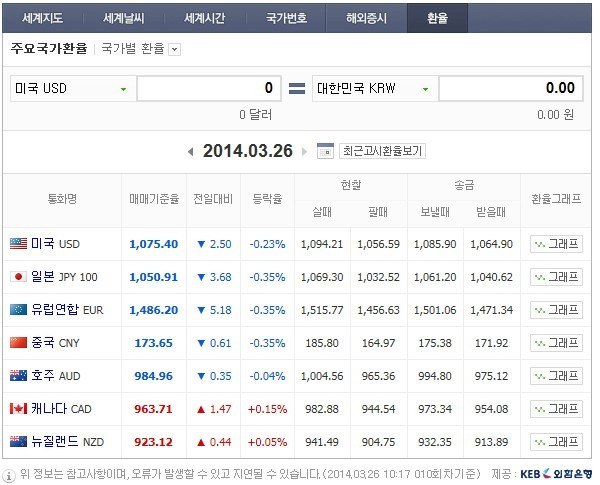Click the 통화명 column header

pyautogui.click(x=62, y=199)
